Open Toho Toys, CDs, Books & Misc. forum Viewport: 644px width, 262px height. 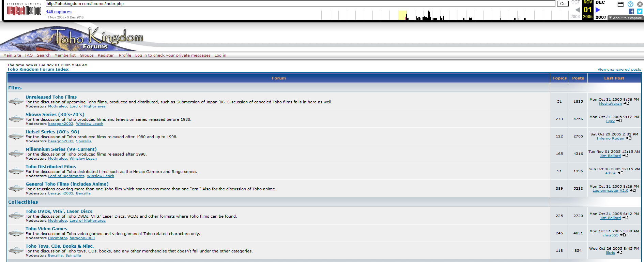[x=60, y=246]
